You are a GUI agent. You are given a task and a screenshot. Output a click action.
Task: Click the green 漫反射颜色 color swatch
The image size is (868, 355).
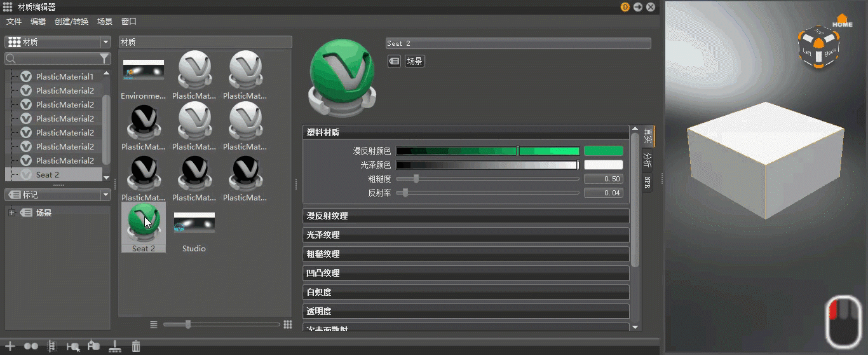pyautogui.click(x=604, y=151)
